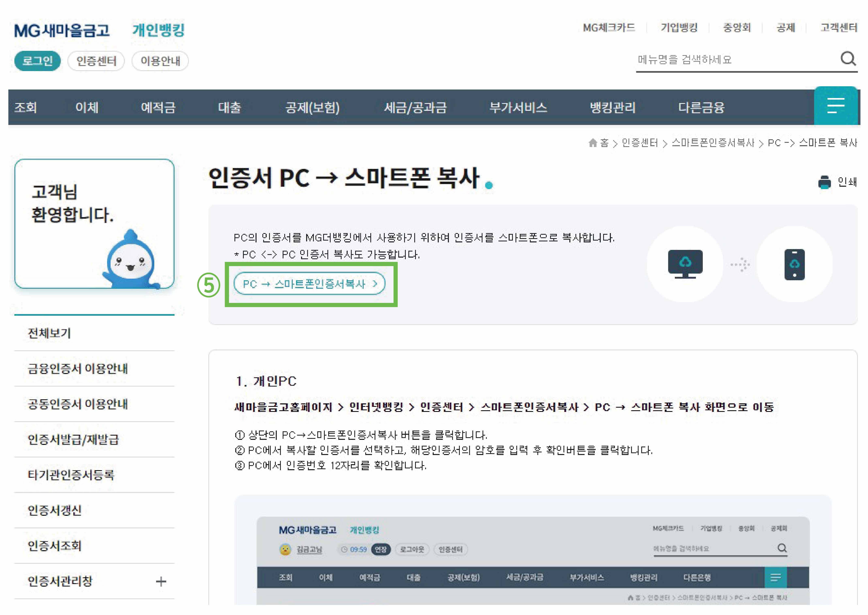Open the 뱅킹관리 main menu

[612, 108]
